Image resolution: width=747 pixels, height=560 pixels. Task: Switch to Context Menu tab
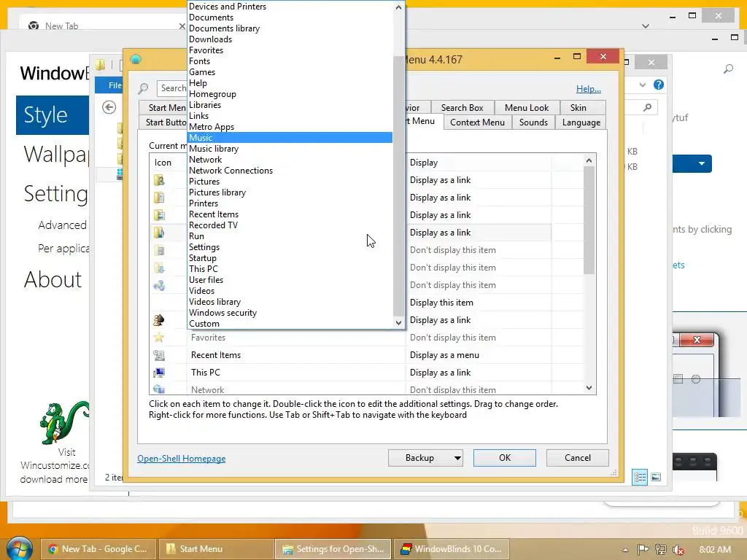tap(477, 122)
